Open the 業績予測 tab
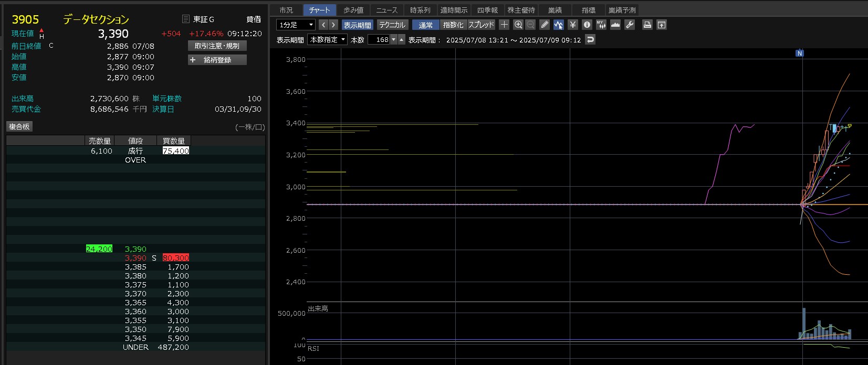This screenshot has height=365, width=868. [x=622, y=10]
